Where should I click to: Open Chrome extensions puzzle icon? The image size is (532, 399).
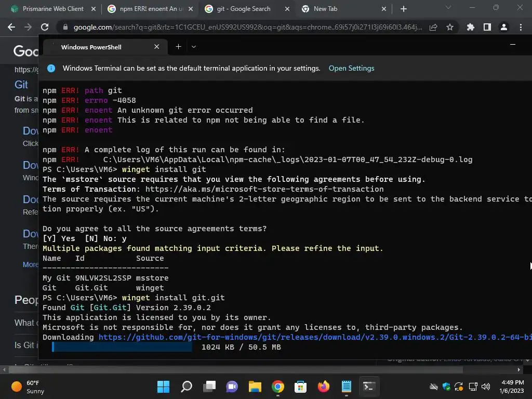tap(471, 27)
